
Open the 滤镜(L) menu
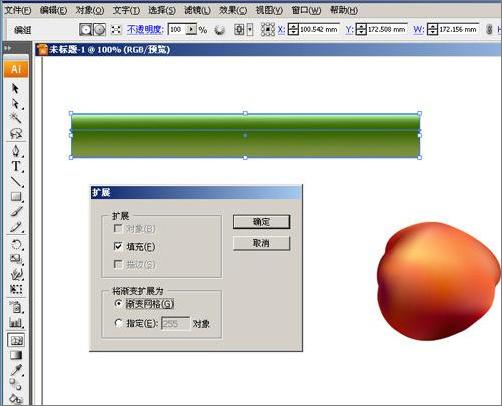197,10
